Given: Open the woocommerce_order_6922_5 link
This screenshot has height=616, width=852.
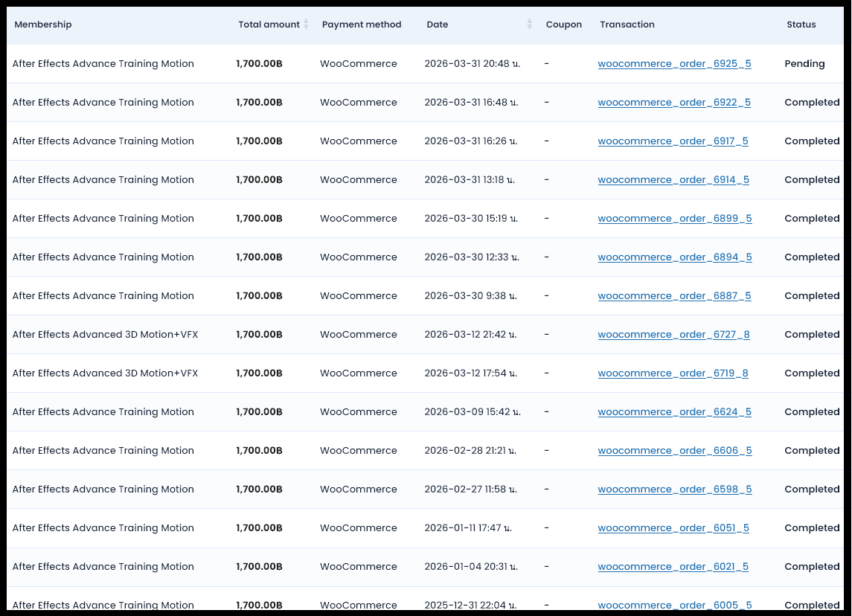Looking at the screenshot, I should pos(673,103).
